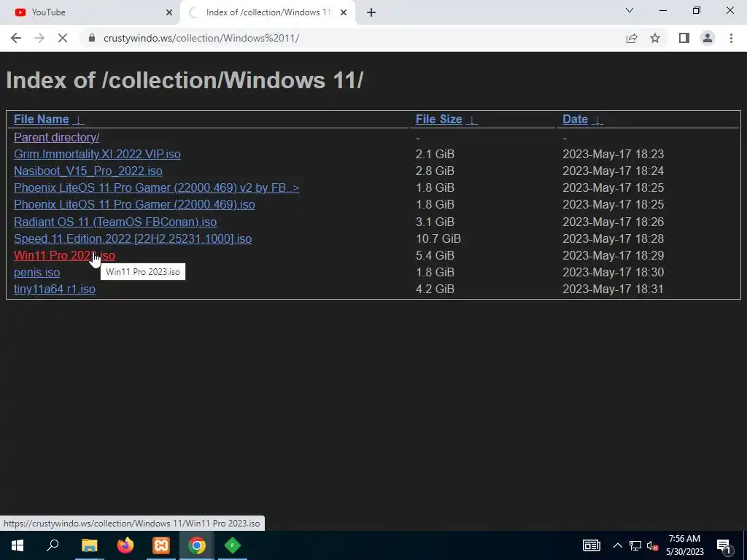Download Nasiboot_V15_Pro_2022.iso

point(88,171)
